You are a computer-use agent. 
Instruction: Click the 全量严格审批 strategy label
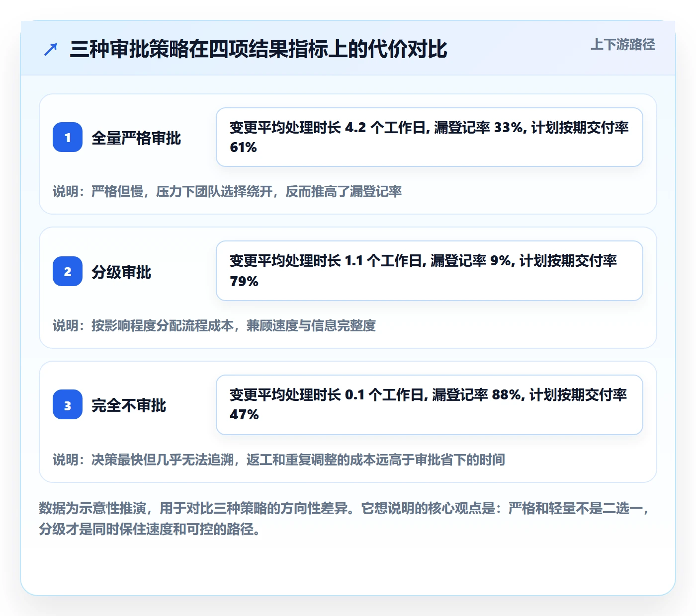[136, 138]
